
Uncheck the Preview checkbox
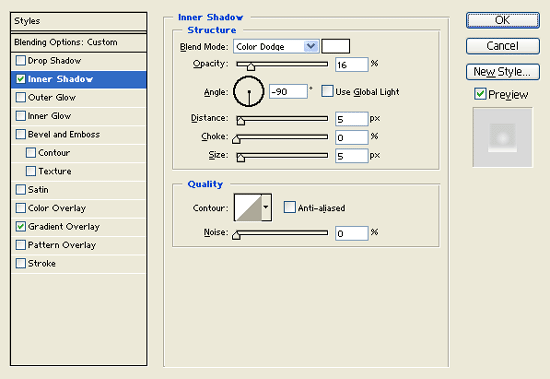480,94
